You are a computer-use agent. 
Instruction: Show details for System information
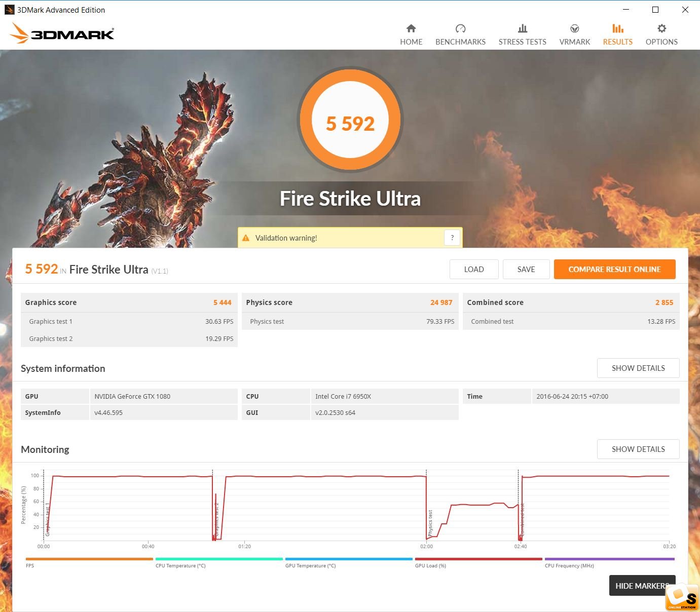point(638,368)
